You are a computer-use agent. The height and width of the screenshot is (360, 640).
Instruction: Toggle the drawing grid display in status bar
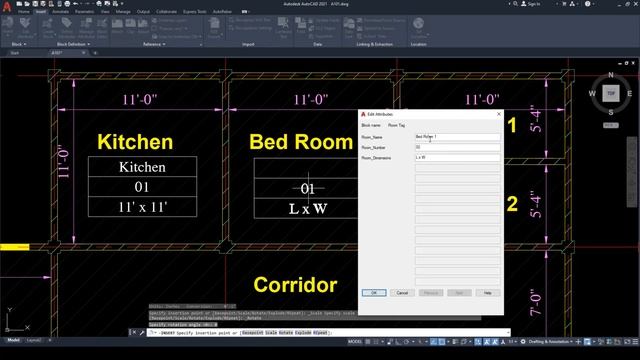click(368, 342)
